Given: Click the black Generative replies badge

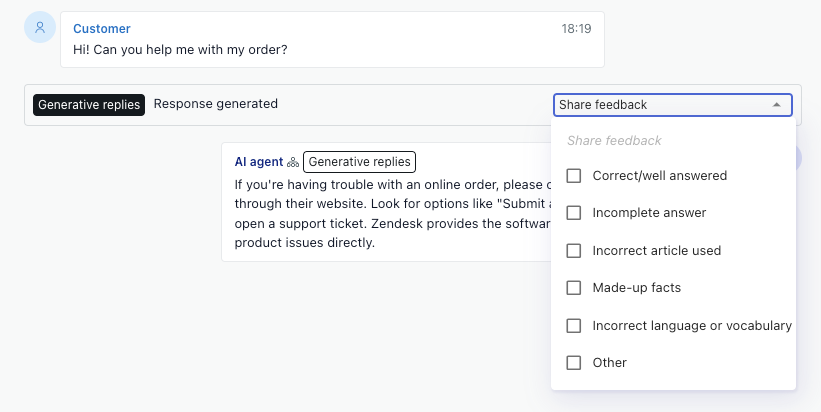Looking at the screenshot, I should click(x=89, y=105).
